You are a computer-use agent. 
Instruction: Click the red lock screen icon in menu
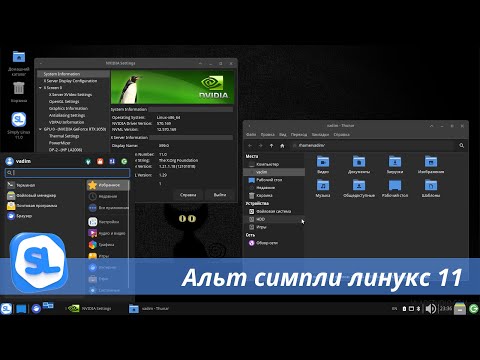click(x=100, y=162)
